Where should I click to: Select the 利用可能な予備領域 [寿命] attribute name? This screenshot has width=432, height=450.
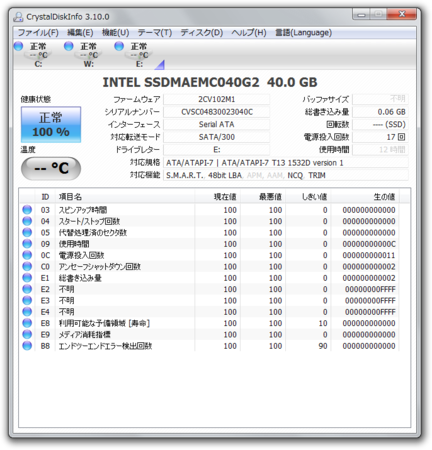104,323
